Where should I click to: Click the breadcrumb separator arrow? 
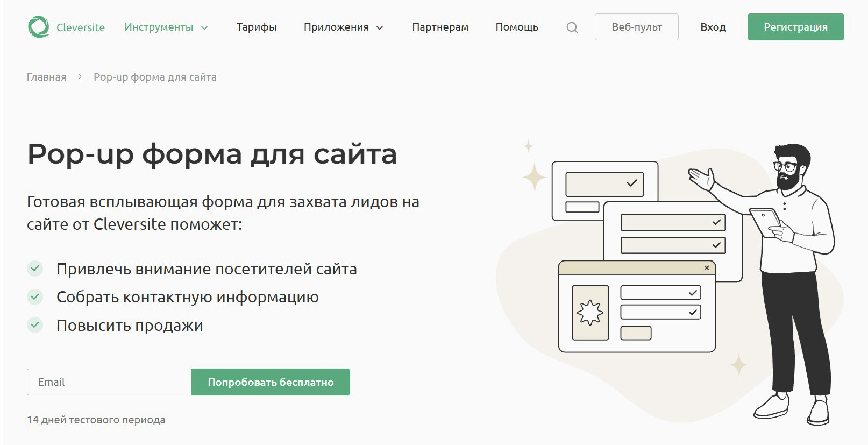click(x=80, y=77)
